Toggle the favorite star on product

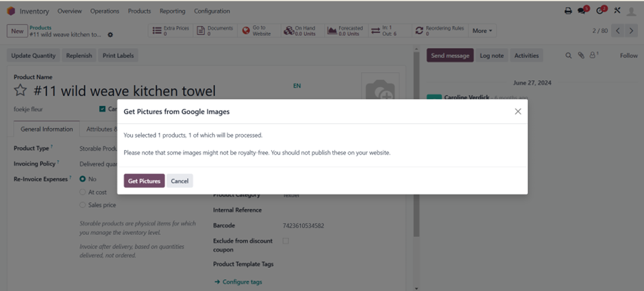coord(21,90)
